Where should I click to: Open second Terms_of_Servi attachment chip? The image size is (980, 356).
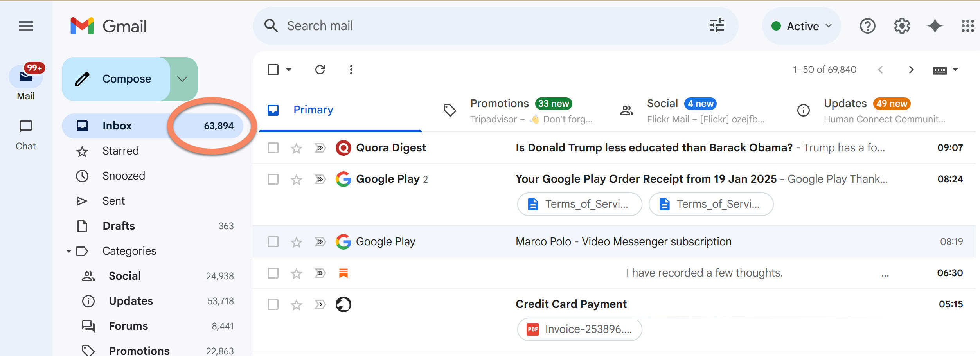711,204
